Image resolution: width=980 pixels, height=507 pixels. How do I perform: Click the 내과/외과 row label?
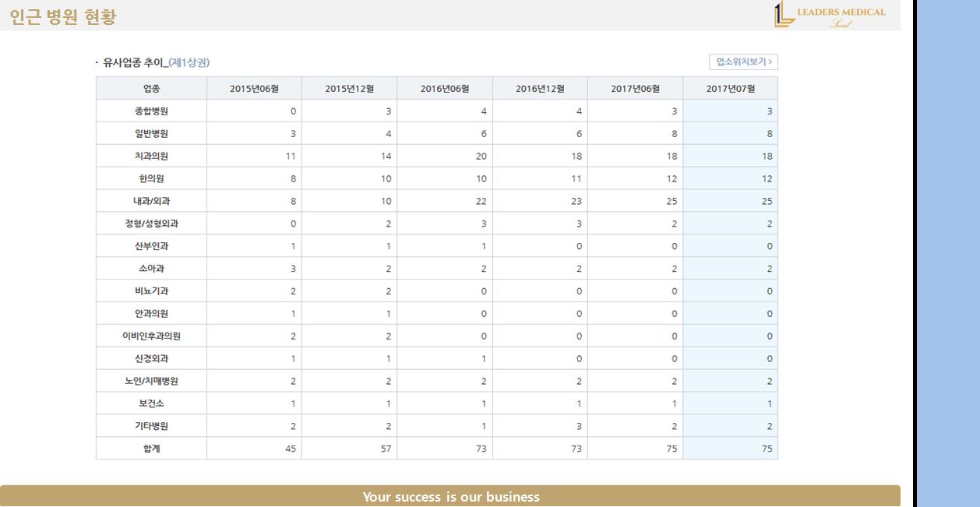pyautogui.click(x=151, y=201)
